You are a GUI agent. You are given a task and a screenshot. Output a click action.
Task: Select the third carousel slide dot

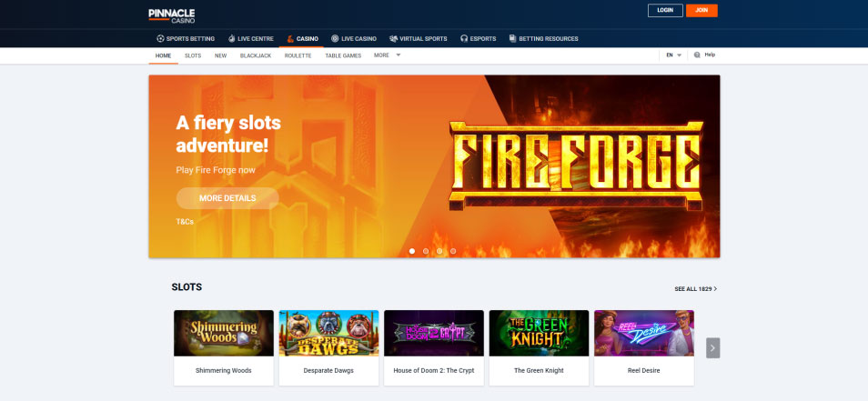[439, 251]
